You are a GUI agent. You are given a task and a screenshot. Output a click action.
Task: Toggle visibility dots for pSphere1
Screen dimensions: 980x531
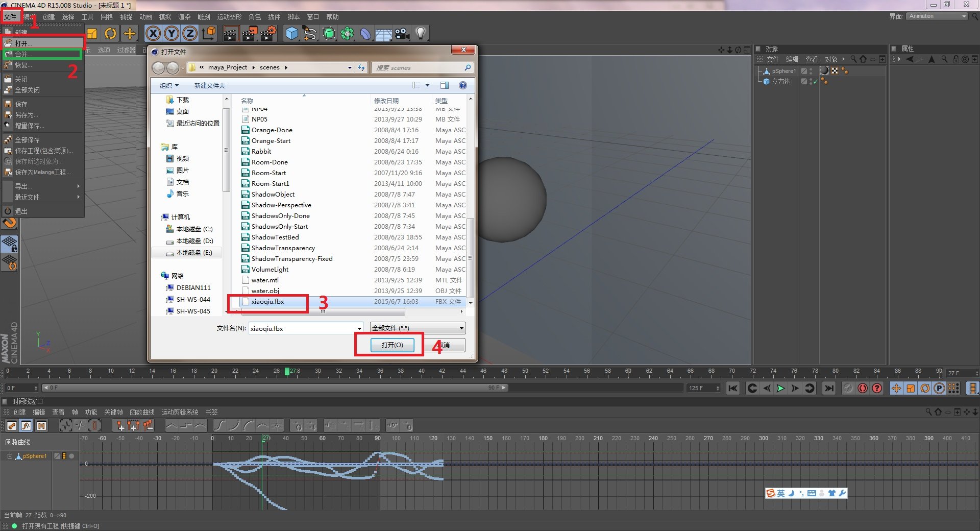click(811, 71)
